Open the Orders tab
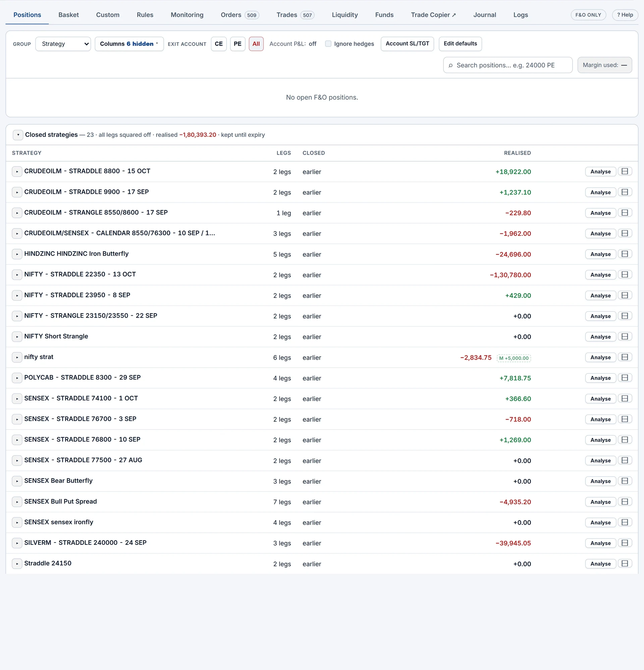Viewport: 644px width, 670px height. point(239,15)
